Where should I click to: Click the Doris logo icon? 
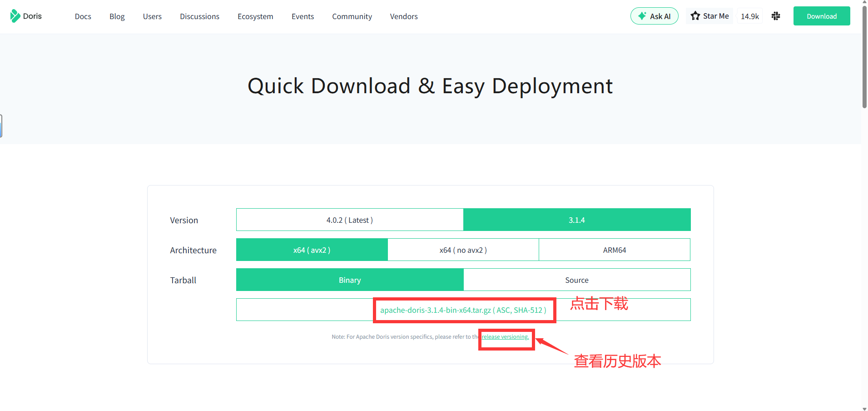click(15, 16)
